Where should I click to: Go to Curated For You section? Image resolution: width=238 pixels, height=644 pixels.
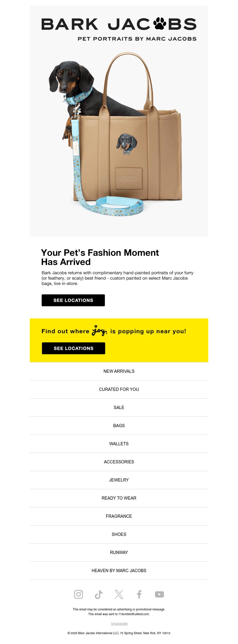click(x=119, y=389)
